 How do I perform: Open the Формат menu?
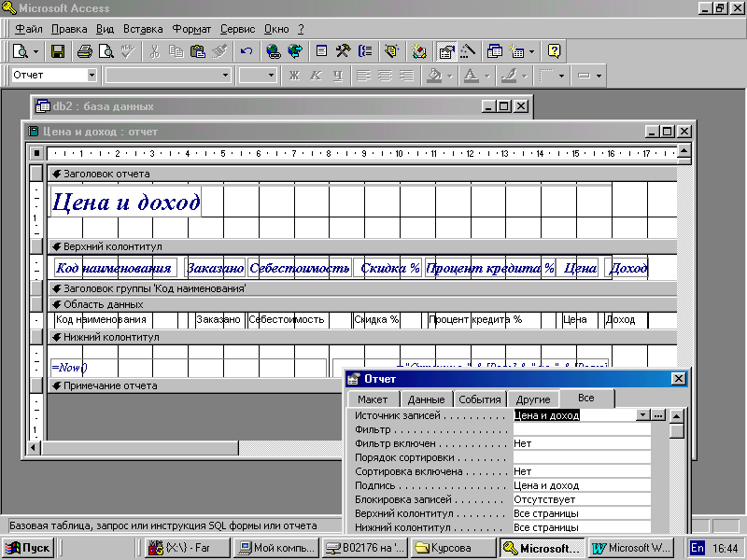(190, 29)
